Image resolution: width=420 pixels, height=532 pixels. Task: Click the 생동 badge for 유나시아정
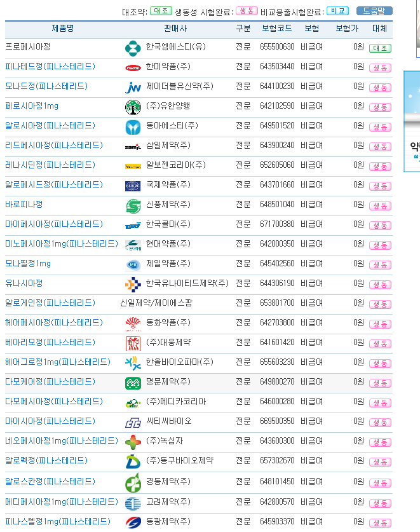[381, 284]
